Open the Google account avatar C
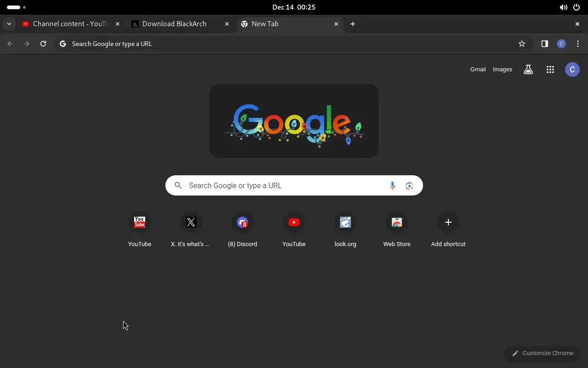Screen dimensions: 588x368 [572, 69]
